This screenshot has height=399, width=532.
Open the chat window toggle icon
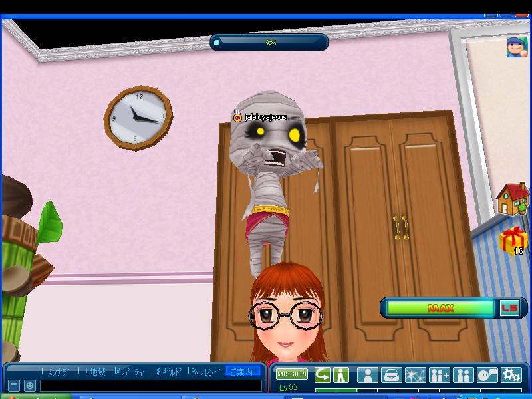(13, 386)
